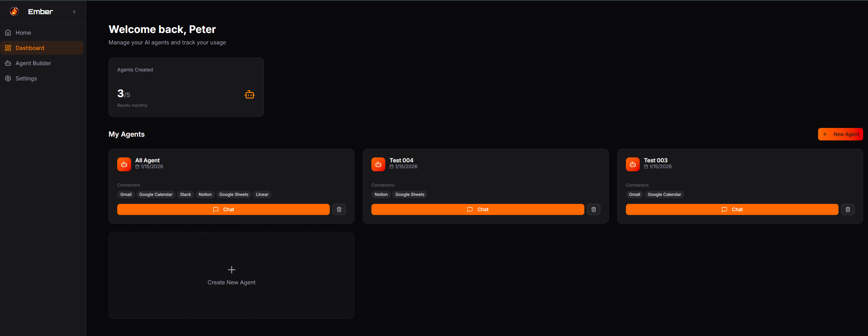Screen dimensions: 868x336
Task: Open chat for Test 003 agent
Action: click(732, 209)
